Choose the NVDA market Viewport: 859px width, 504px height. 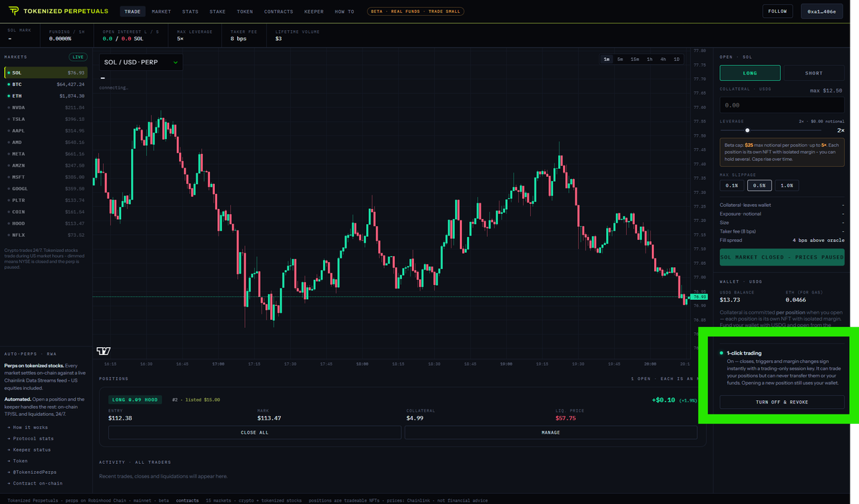point(46,108)
